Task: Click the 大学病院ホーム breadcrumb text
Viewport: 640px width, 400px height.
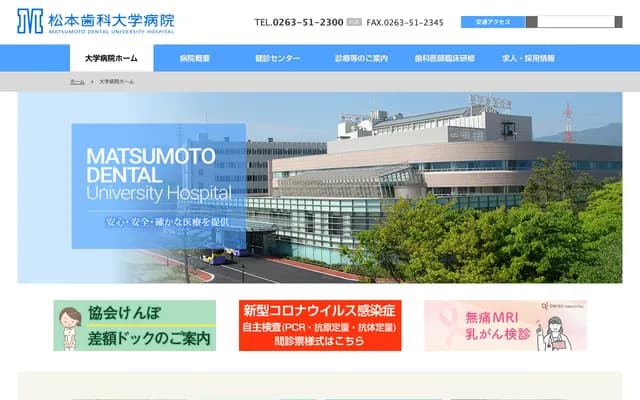Action: (117, 82)
